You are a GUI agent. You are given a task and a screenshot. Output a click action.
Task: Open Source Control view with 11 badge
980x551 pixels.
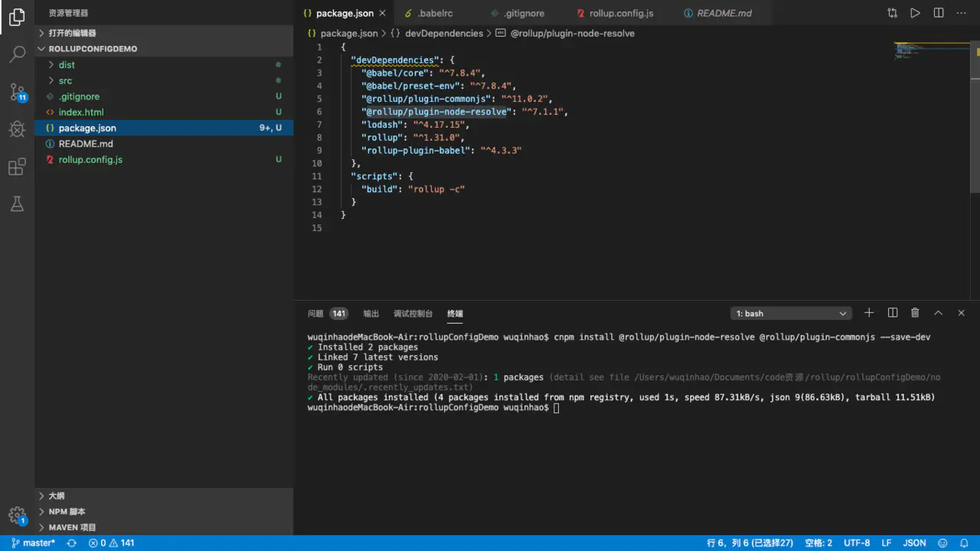pos(17,93)
